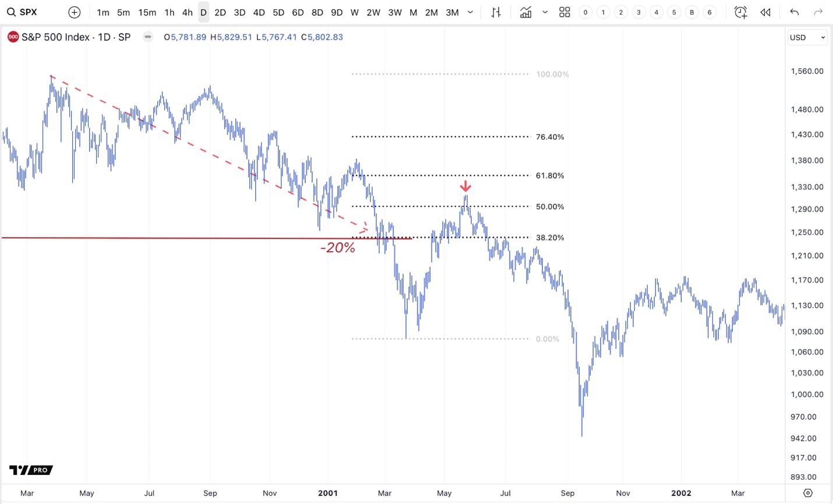Select the 76.40% Fibonacci level label
Viewport: 833px width, 504px height.
point(550,137)
